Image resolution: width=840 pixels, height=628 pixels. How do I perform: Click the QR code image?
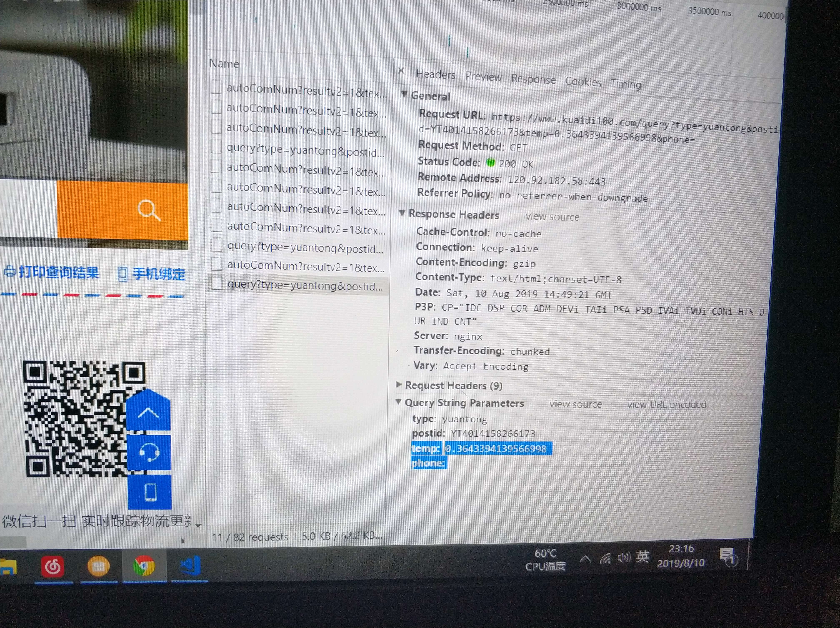pyautogui.click(x=84, y=419)
